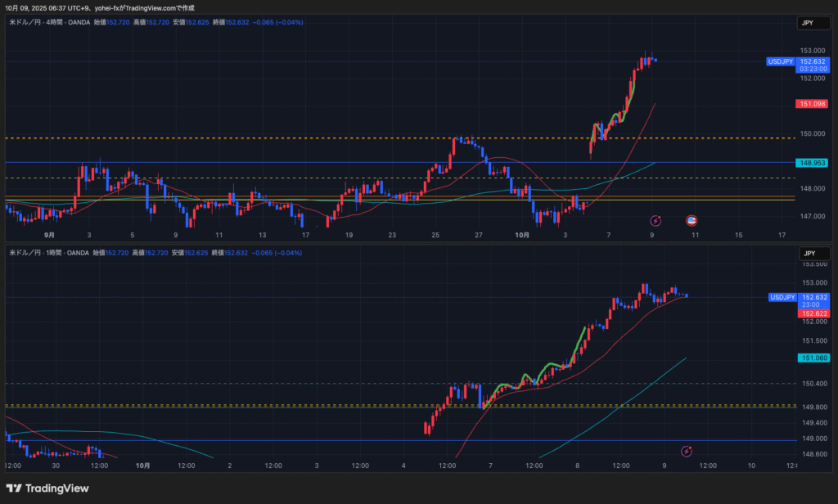The height and width of the screenshot is (504, 838).
Task: Click the 153.000 price scale label
Action: [x=811, y=51]
